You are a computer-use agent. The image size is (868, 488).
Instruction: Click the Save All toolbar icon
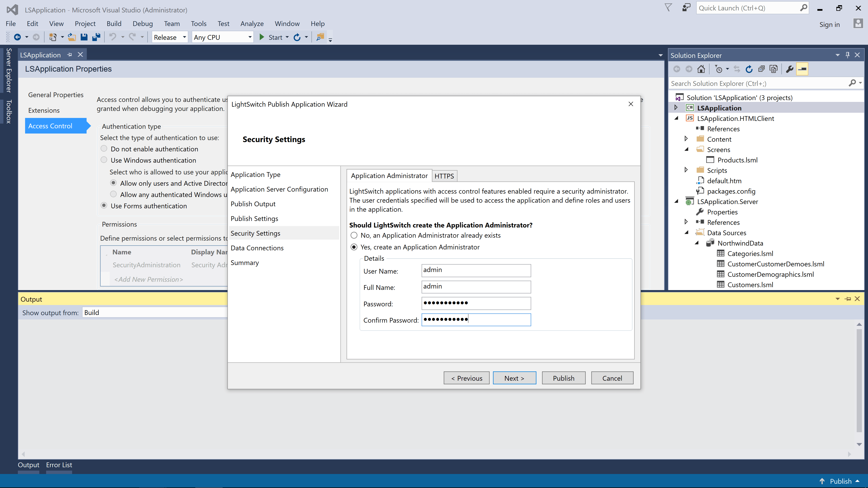[96, 37]
